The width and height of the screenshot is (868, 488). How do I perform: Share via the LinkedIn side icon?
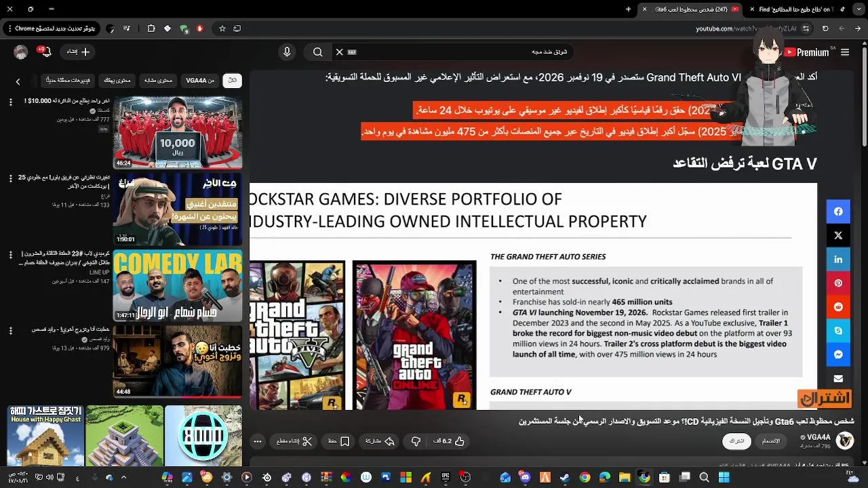[838, 260]
